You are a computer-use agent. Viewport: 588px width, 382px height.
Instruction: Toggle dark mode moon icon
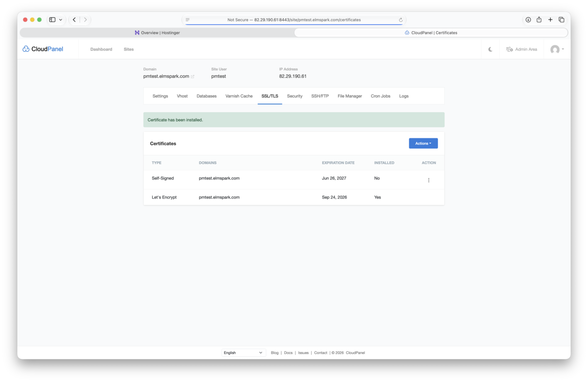click(x=490, y=50)
